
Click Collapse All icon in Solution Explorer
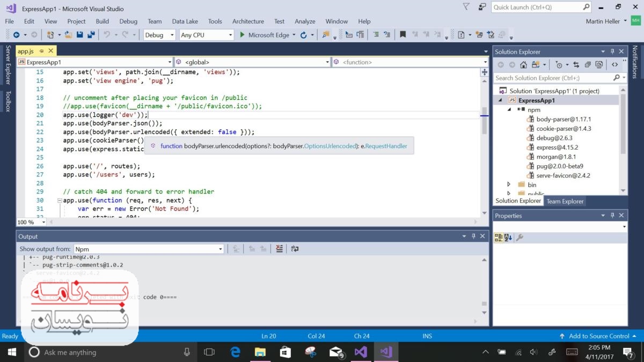[x=588, y=65]
